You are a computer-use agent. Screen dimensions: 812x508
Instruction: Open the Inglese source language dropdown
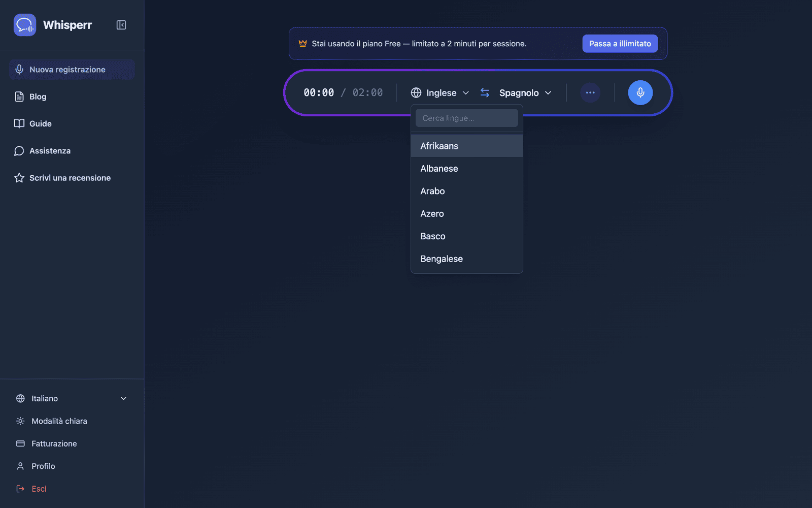tap(440, 92)
